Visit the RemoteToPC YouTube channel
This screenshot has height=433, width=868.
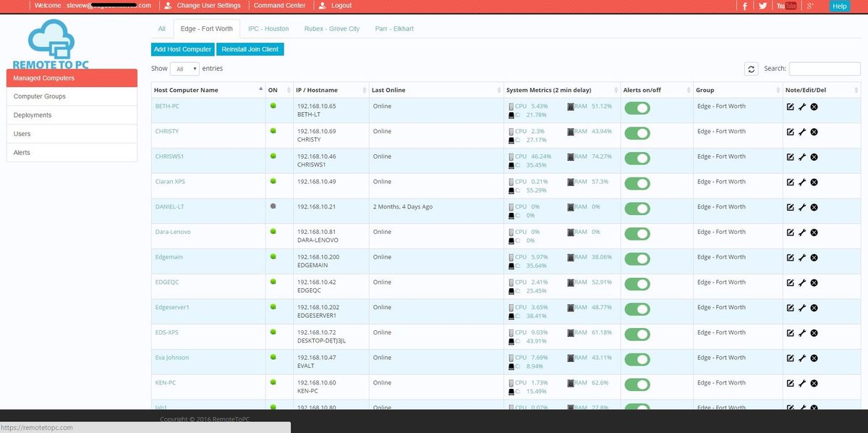tap(785, 6)
